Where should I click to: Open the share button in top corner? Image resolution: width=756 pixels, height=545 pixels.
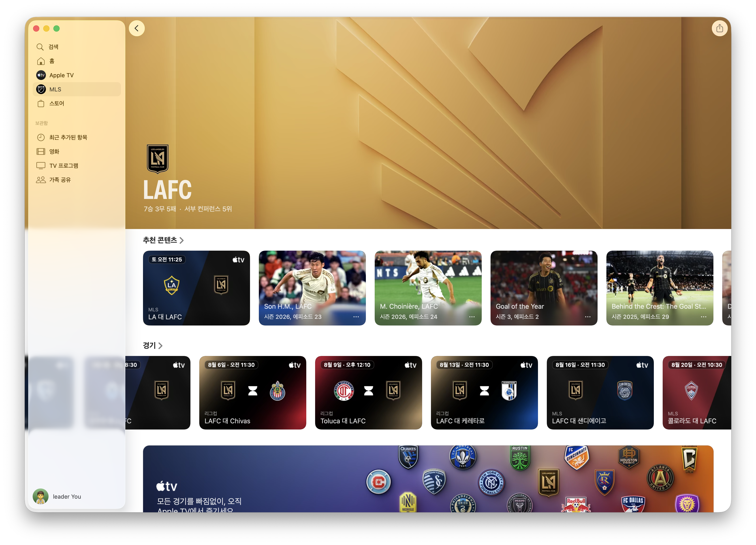719,28
